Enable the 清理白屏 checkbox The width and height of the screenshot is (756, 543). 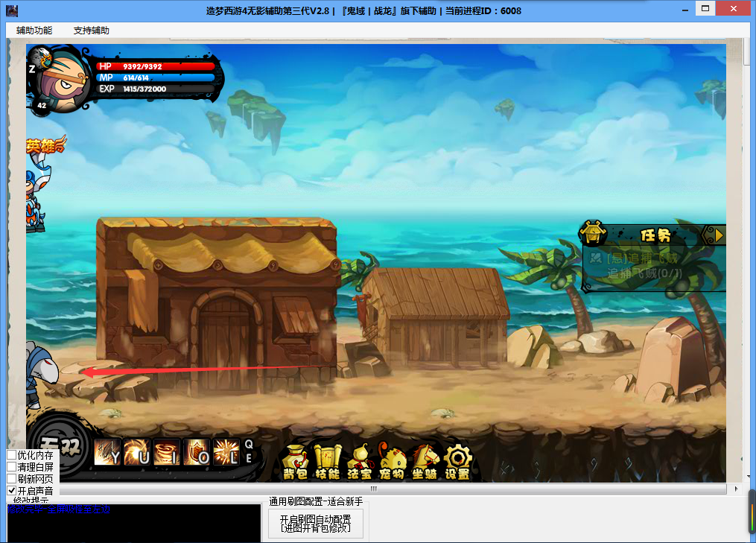[12, 467]
